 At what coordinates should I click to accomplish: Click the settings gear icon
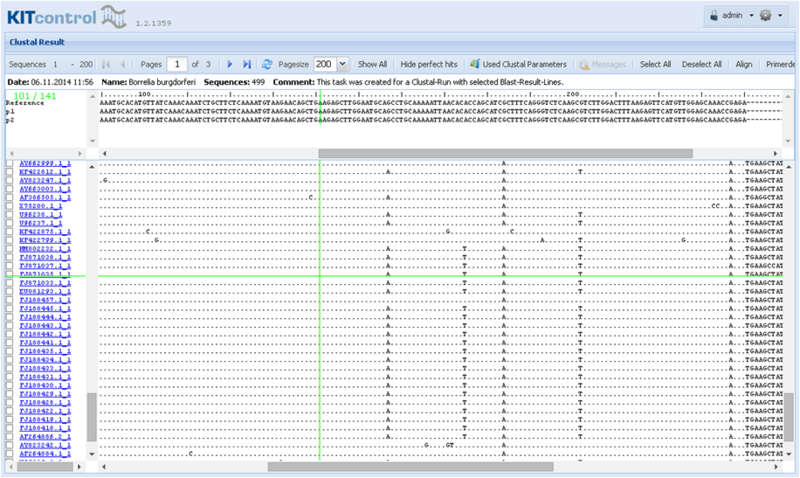coord(765,15)
